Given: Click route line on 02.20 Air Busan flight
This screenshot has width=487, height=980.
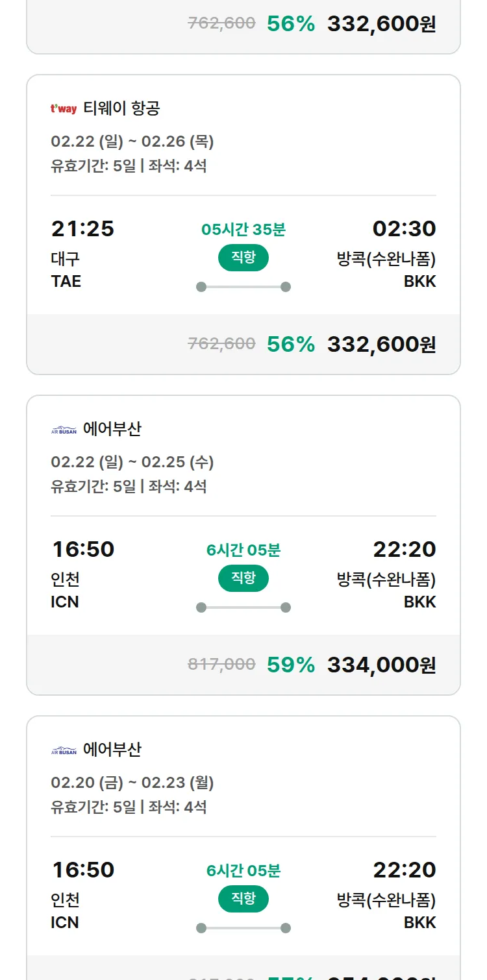Looking at the screenshot, I should click(243, 928).
